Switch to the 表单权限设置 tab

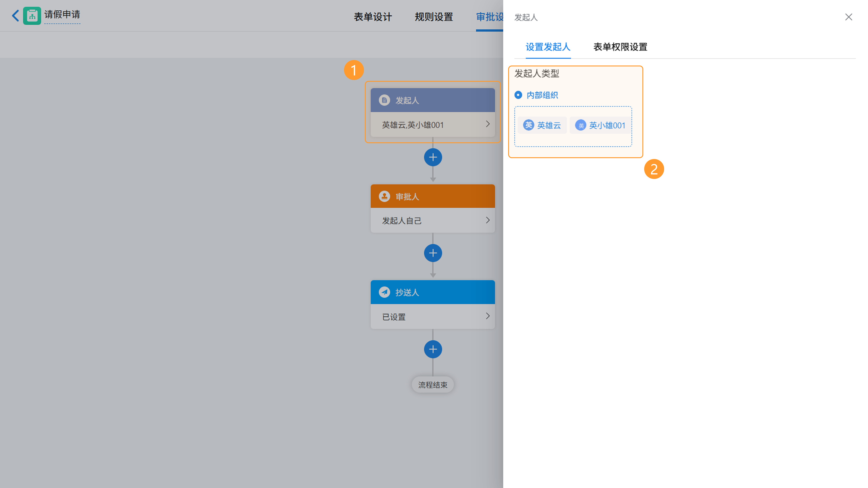[620, 47]
